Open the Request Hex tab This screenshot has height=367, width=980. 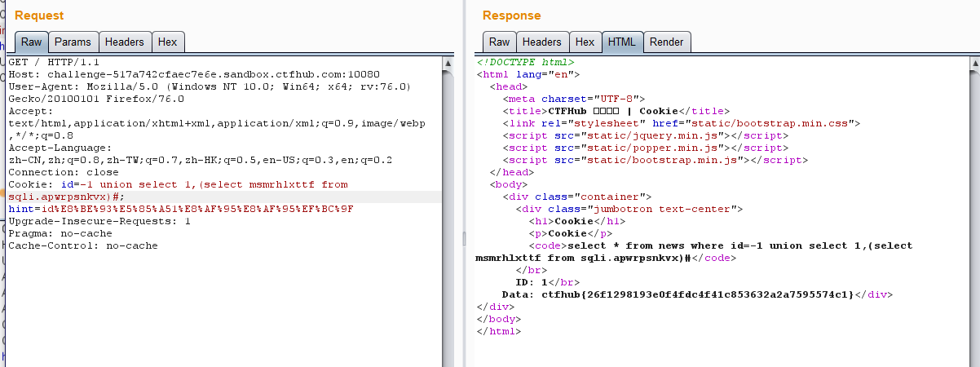click(168, 42)
